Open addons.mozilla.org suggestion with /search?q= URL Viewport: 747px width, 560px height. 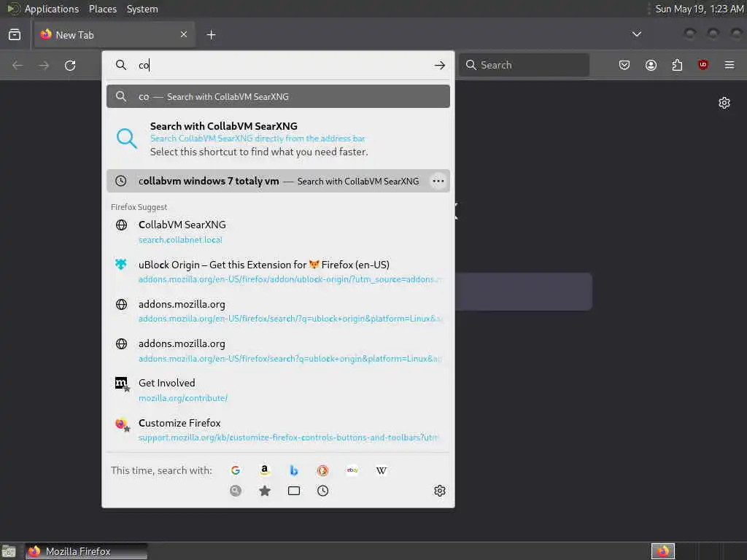(x=278, y=351)
